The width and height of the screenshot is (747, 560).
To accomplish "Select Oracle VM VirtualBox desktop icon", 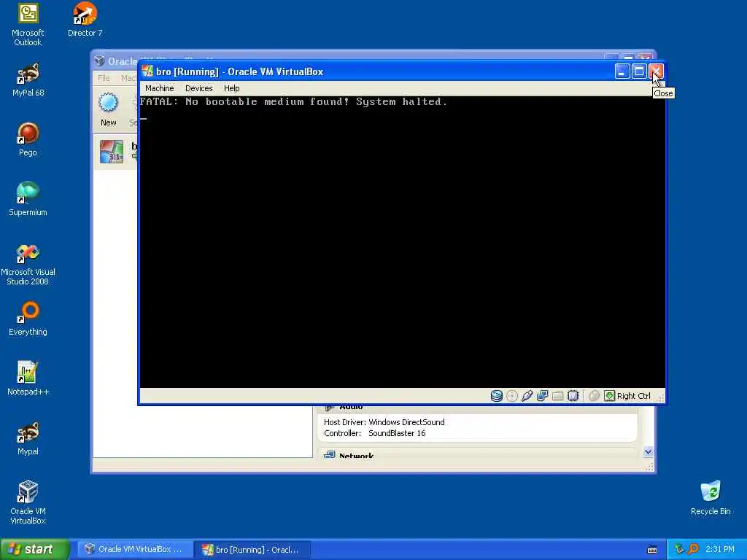I will click(28, 503).
